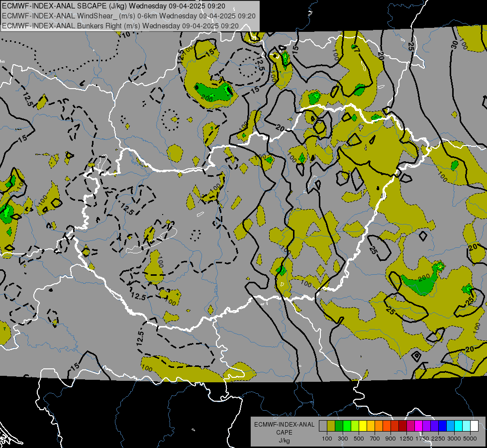This screenshot has height=448, width=487.
Task: Click legend value 300
Action: [343, 439]
